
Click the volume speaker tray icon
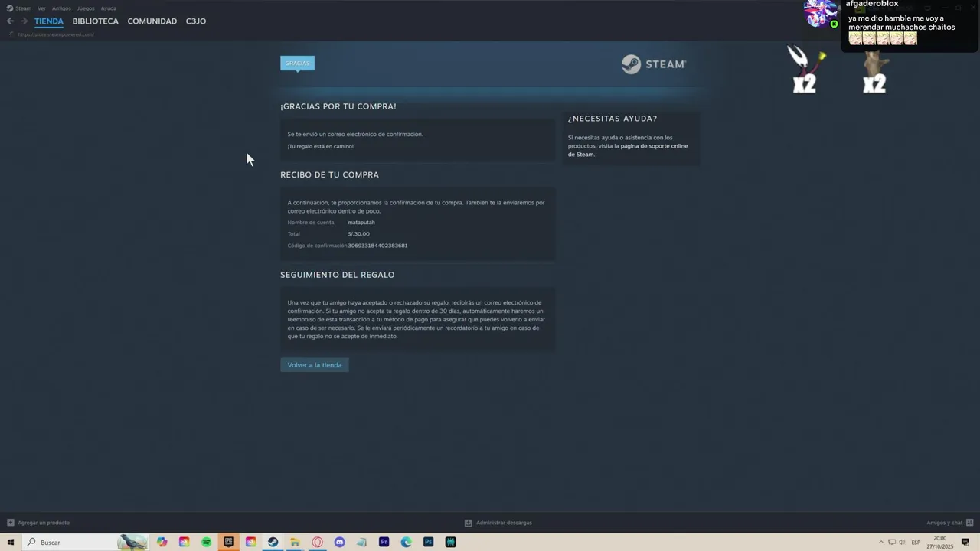click(903, 542)
